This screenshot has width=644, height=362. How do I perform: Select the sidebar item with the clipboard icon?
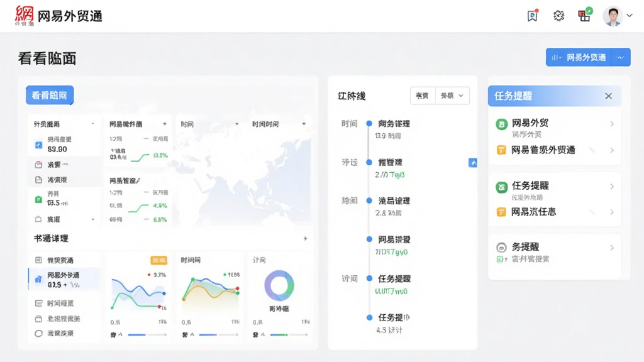(64, 319)
